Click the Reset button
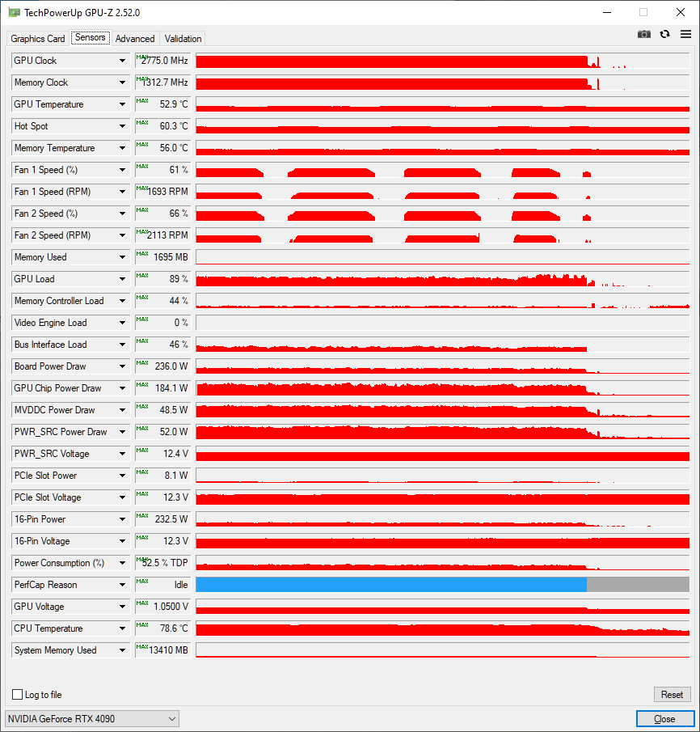 pyautogui.click(x=672, y=694)
